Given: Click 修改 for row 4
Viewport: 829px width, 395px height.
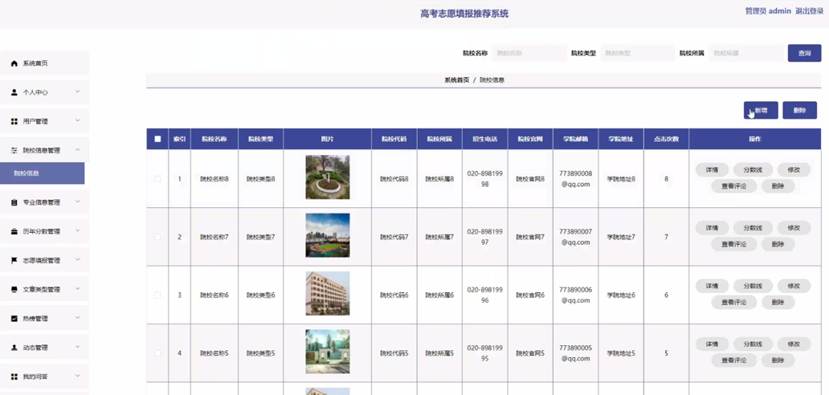Looking at the screenshot, I should click(794, 344).
